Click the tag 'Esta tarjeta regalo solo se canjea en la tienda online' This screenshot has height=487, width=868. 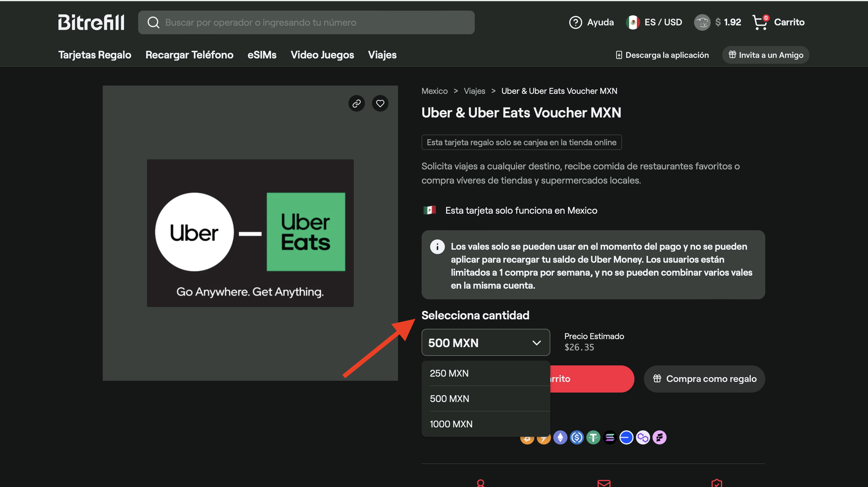[521, 143]
